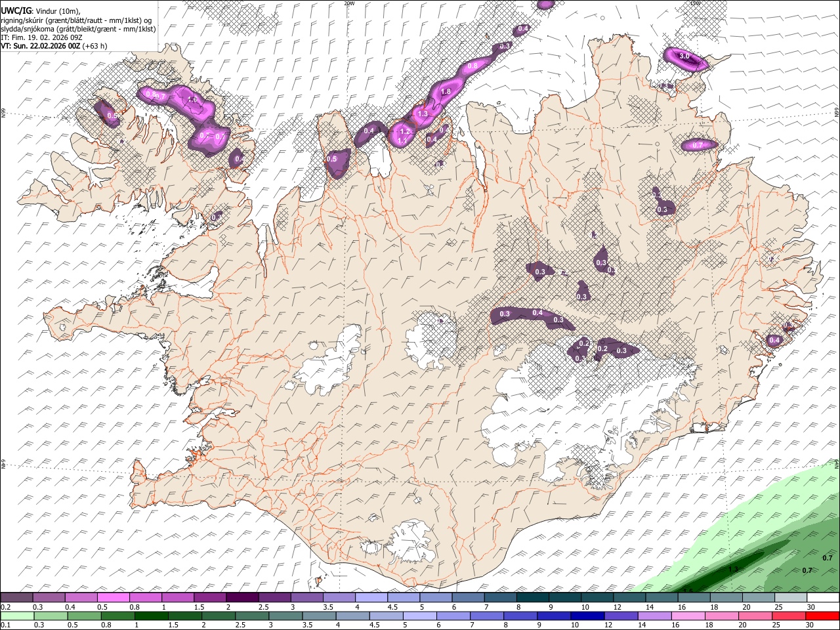The height and width of the screenshot is (630, 840).
Task: Pick light pink bottom-row swatch labeled 16
Action: [x=688, y=616]
